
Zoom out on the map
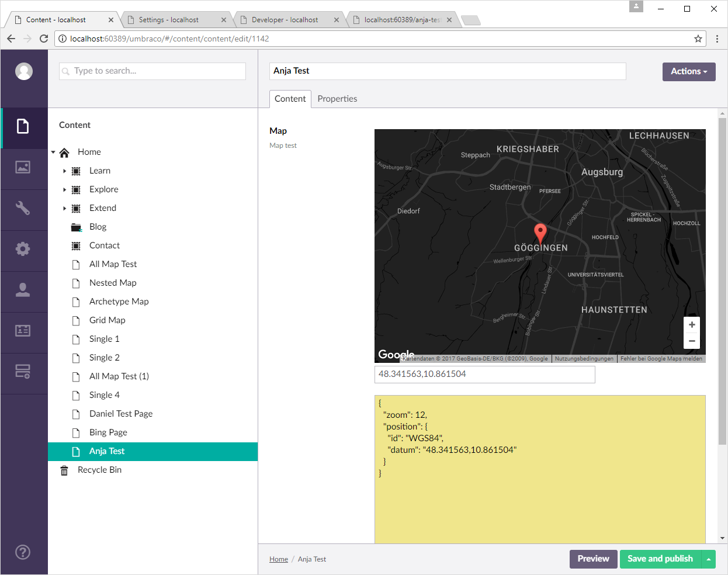pyautogui.click(x=692, y=341)
